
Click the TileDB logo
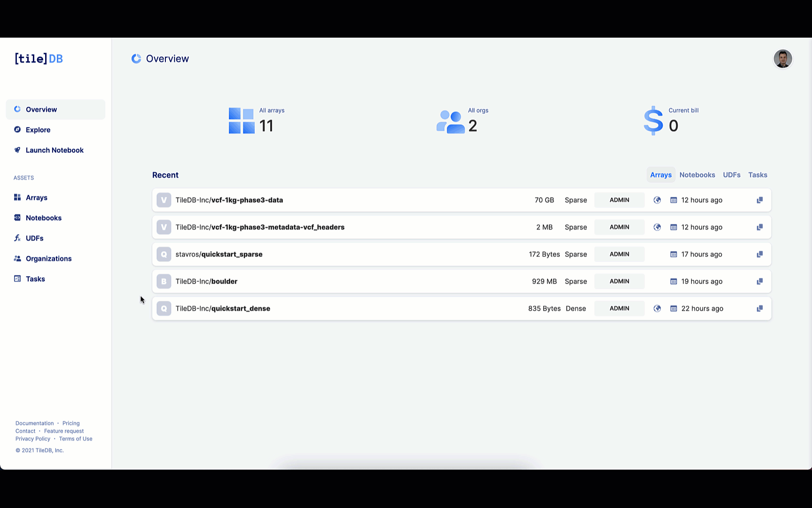click(x=39, y=58)
